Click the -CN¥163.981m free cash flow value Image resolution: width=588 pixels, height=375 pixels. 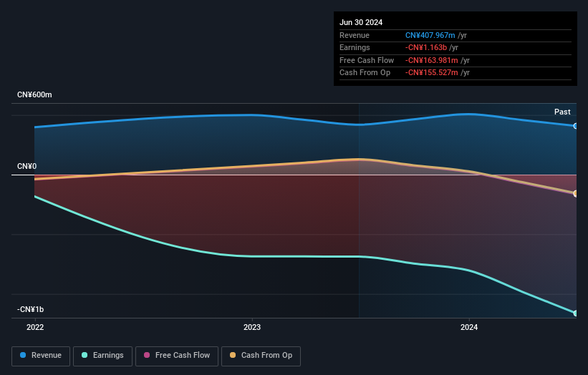pos(432,60)
